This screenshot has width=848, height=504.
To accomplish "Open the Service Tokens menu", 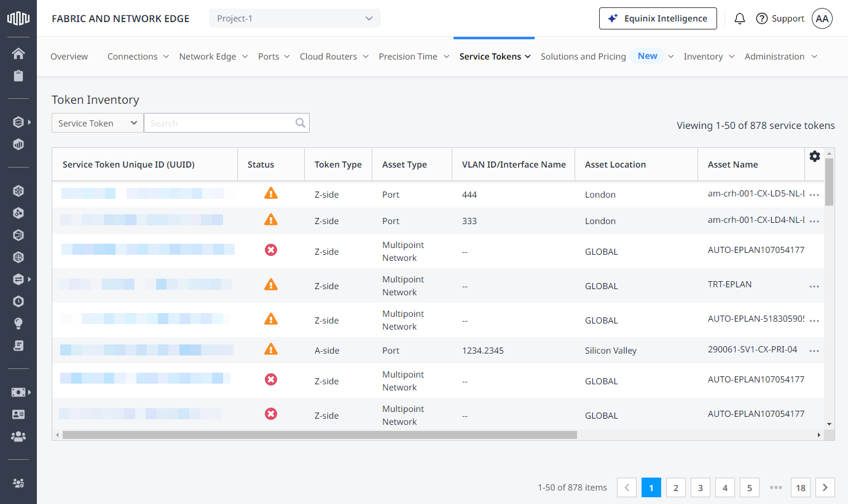I will (x=495, y=56).
